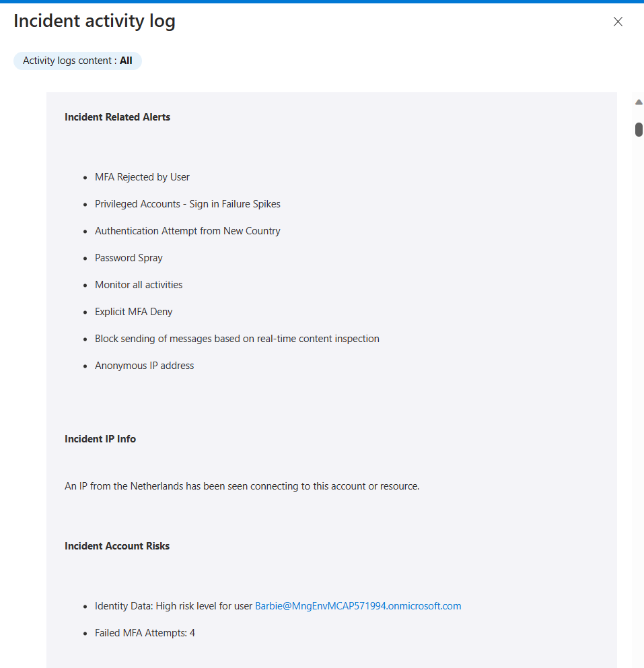Open the Activity logs content filter
The image size is (644, 668).
coord(77,61)
